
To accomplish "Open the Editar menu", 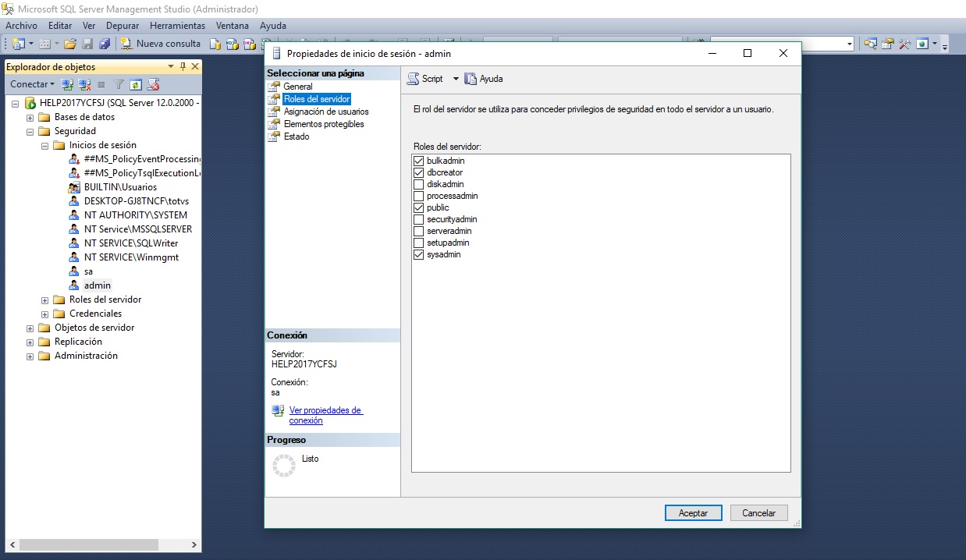I will (60, 26).
